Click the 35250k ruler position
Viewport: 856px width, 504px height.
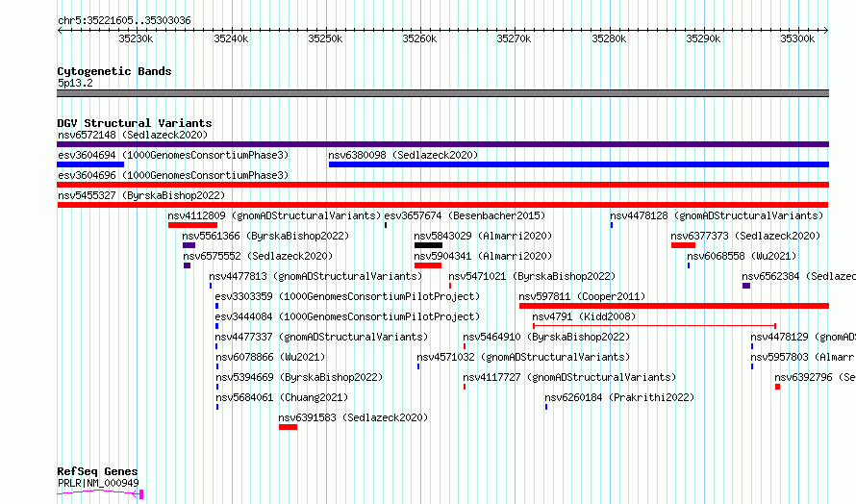pyautogui.click(x=325, y=38)
